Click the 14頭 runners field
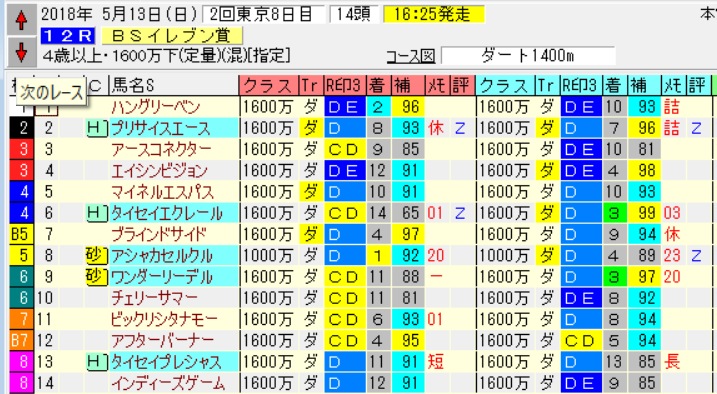The width and height of the screenshot is (717, 394). [354, 15]
